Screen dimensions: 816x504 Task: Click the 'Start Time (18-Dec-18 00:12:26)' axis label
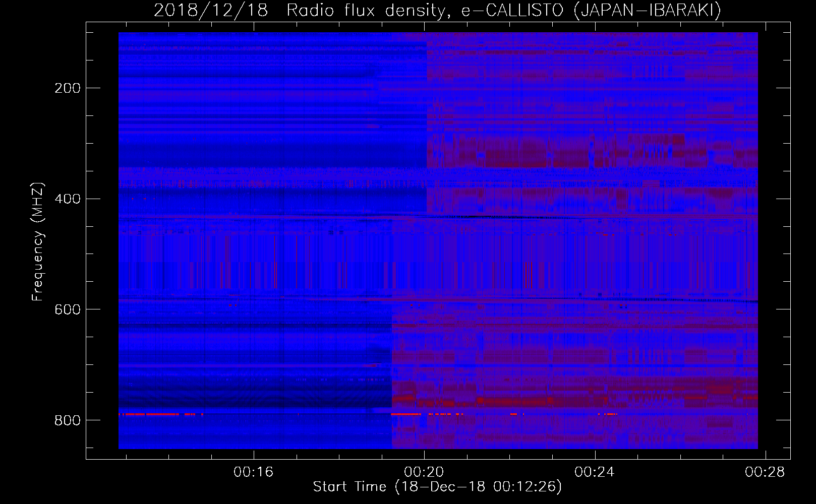437,487
